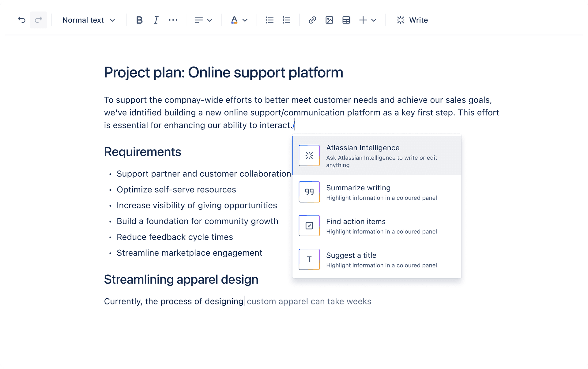Choose Suggest a title option
Image resolution: width=588 pixels, height=369 pixels.
(377, 259)
